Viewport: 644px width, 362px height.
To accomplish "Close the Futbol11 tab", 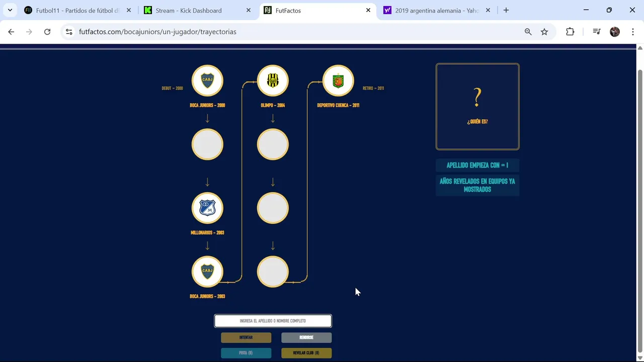I will (129, 11).
